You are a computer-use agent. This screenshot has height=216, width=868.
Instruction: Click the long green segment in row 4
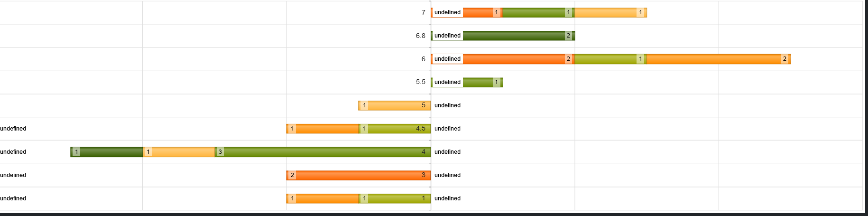(x=323, y=152)
